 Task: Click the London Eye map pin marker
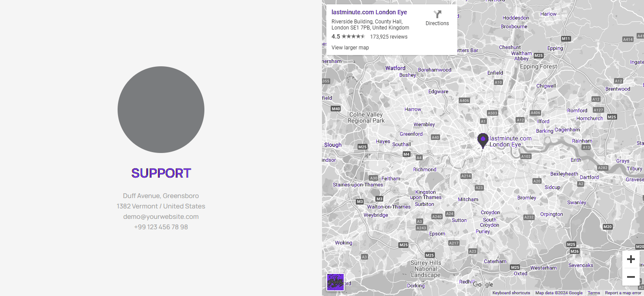point(483,140)
